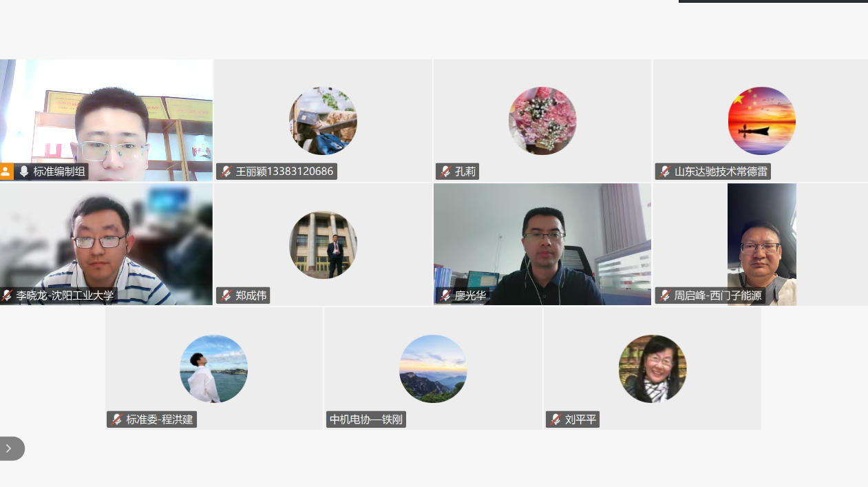Viewport: 868px width, 487px height.
Task: Click the muted mic icon next to 廖光华
Action: click(445, 296)
